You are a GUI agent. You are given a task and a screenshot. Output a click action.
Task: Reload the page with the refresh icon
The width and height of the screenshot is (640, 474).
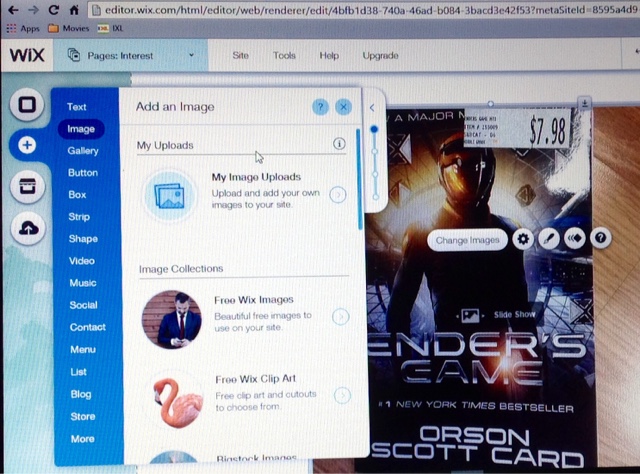(x=53, y=9)
